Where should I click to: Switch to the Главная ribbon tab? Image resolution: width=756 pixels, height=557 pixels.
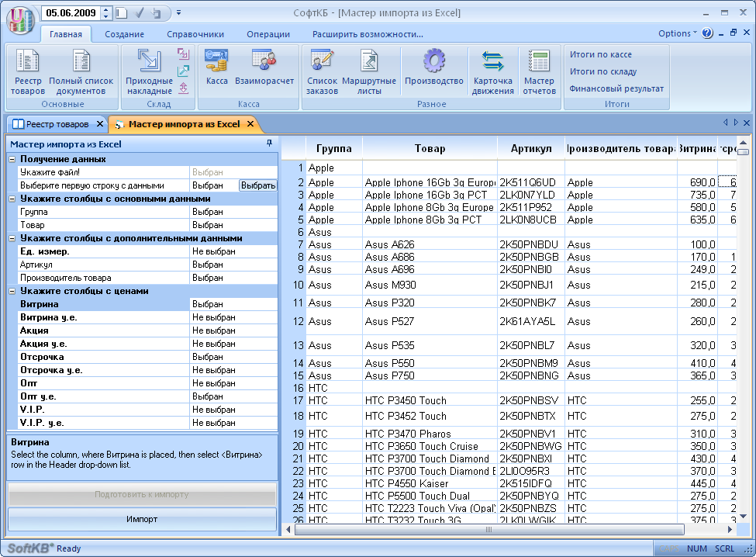[x=66, y=34]
